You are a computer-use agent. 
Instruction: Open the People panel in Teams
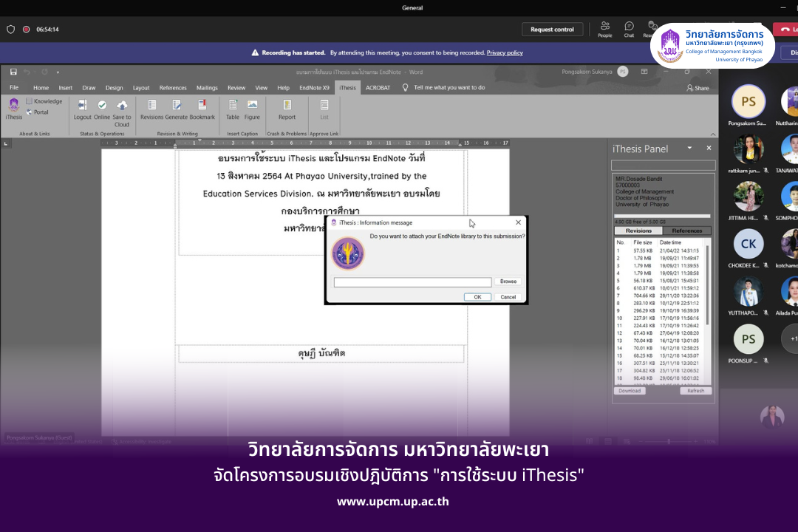605,29
